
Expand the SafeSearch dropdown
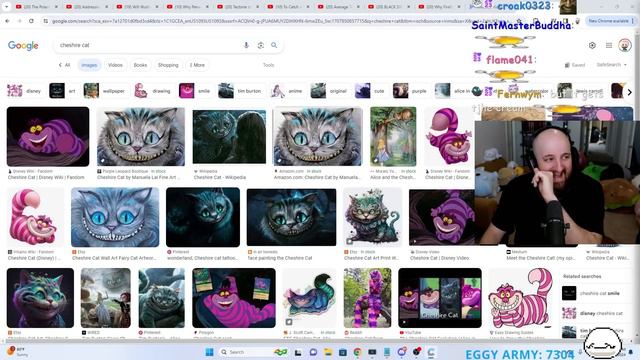[611, 64]
